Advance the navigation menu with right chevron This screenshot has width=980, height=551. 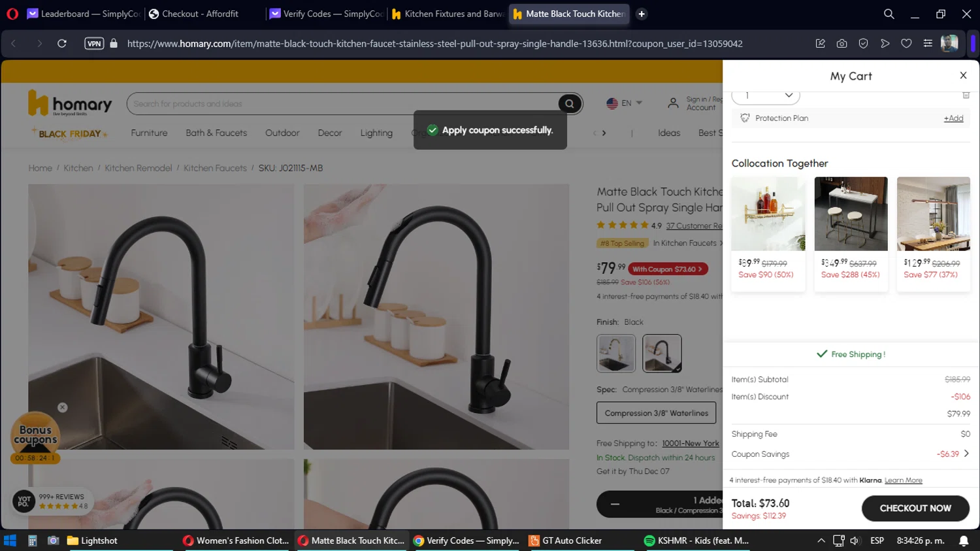click(604, 133)
